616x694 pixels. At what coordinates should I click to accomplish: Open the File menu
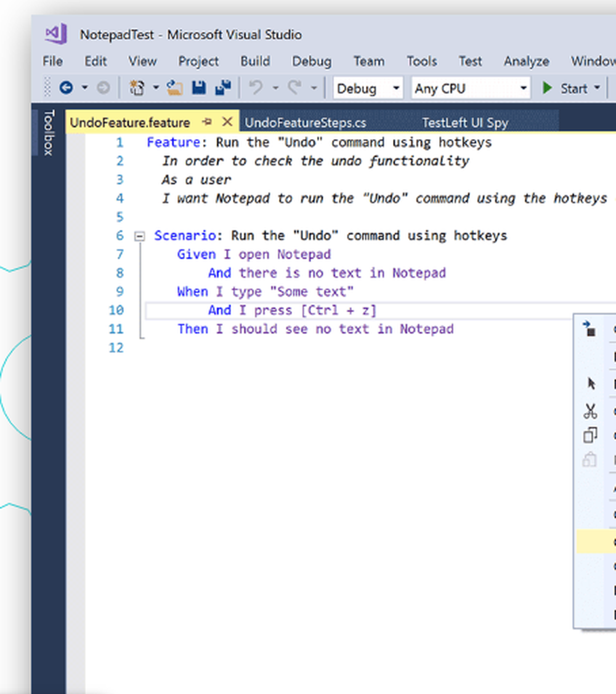pyautogui.click(x=53, y=61)
